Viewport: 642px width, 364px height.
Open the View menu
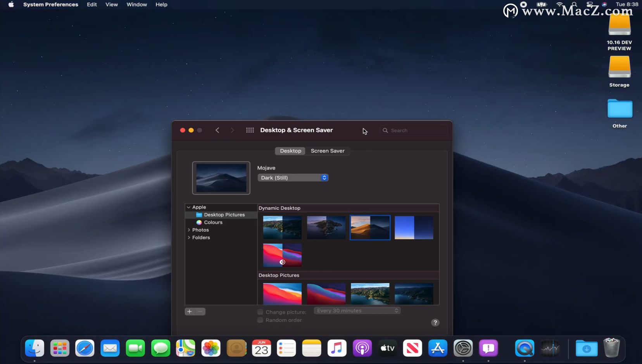coord(112,5)
